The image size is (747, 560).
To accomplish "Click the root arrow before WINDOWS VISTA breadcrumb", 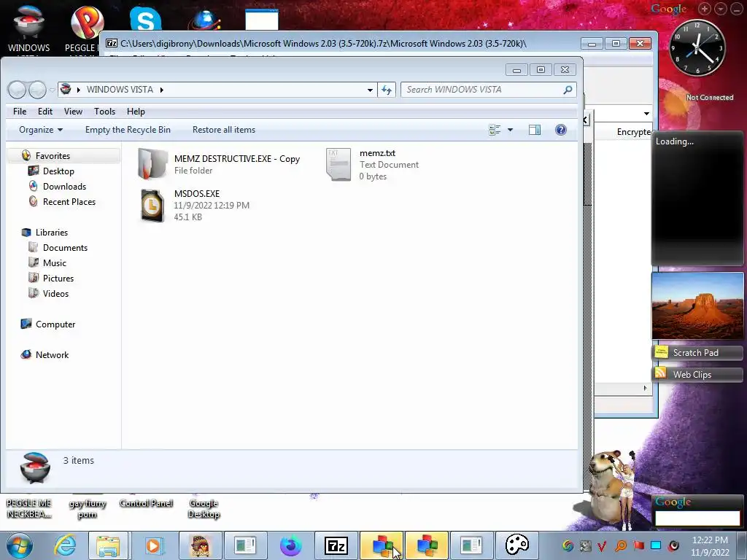I will coord(78,90).
